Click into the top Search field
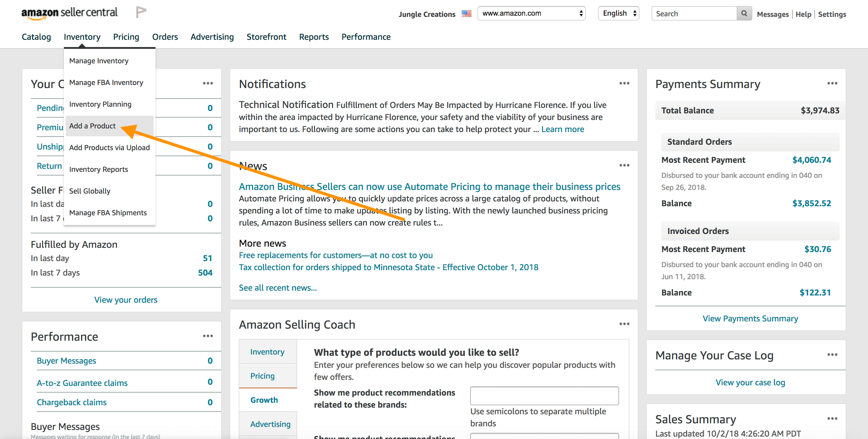Image resolution: width=868 pixels, height=439 pixels. [x=693, y=14]
